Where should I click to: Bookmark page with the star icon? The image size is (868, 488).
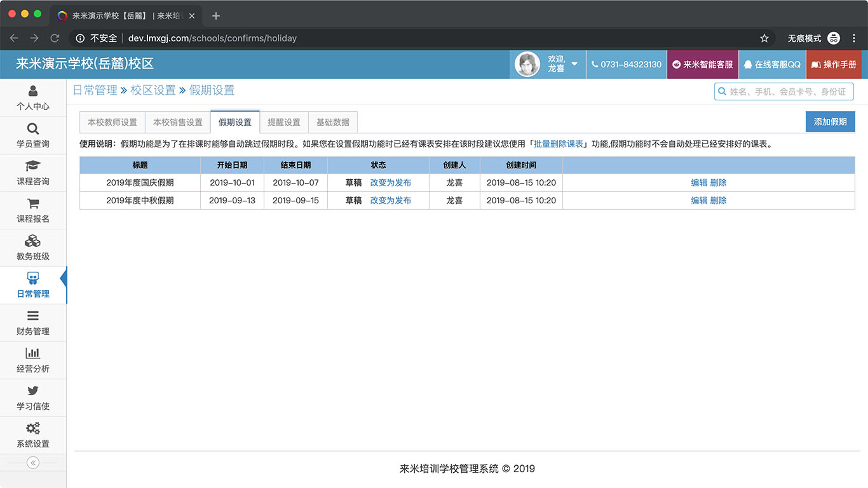coord(764,38)
